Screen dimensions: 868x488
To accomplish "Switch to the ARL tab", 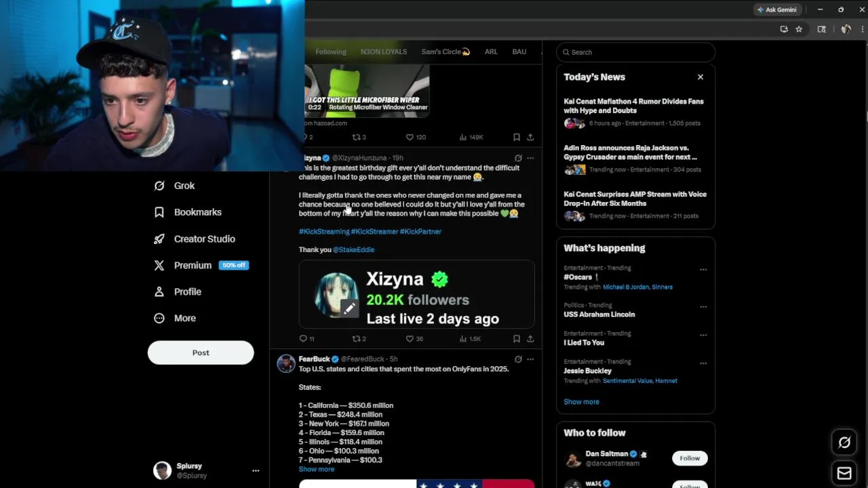I will click(x=491, y=52).
